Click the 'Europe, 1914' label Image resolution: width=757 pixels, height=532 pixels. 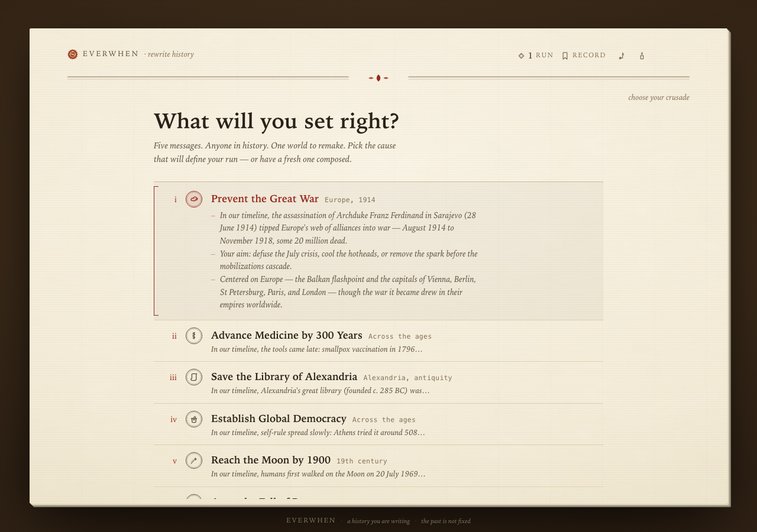click(350, 200)
